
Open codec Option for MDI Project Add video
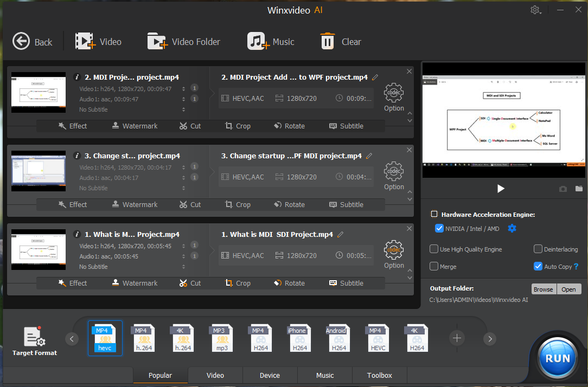(x=394, y=98)
